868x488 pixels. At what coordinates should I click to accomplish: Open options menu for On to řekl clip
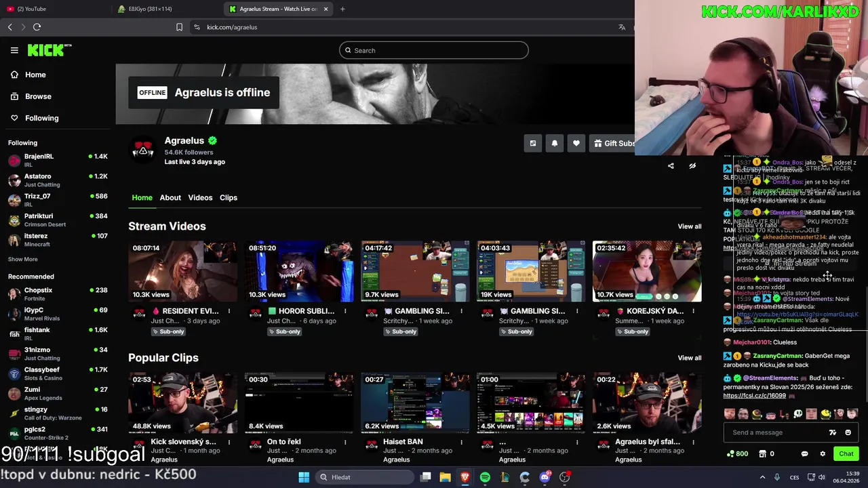click(345, 442)
